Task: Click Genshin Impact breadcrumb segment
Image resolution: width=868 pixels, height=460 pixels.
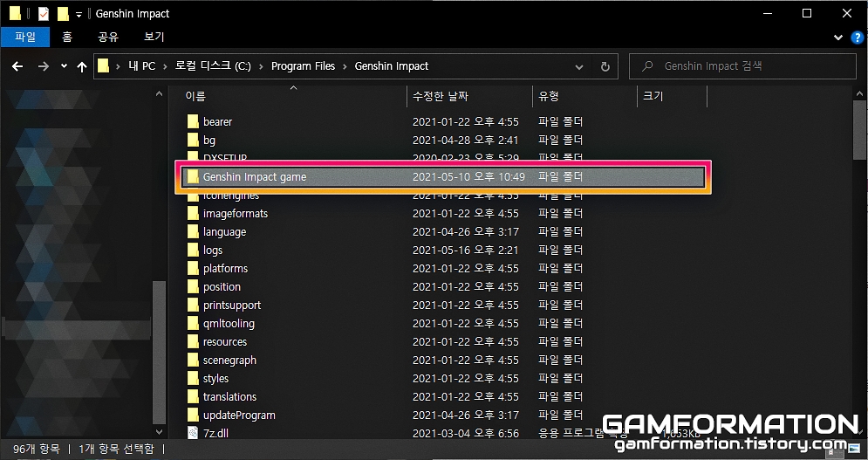Action: coord(392,66)
